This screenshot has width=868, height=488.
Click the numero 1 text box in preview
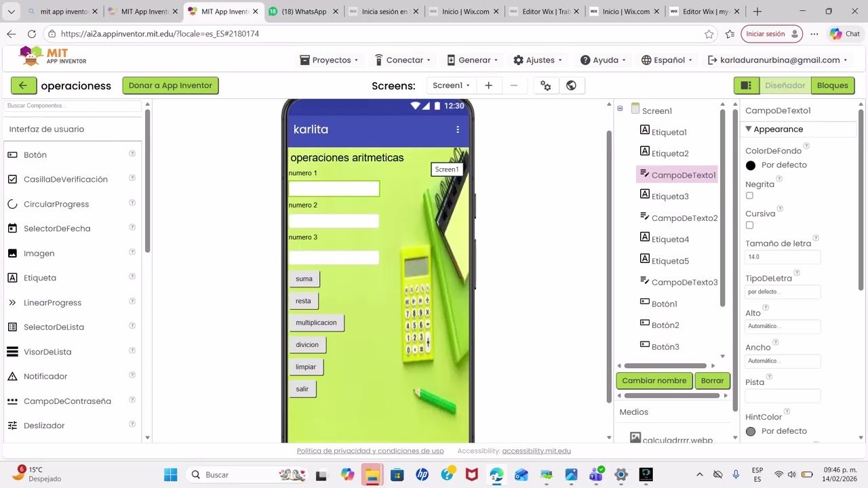(334, 188)
